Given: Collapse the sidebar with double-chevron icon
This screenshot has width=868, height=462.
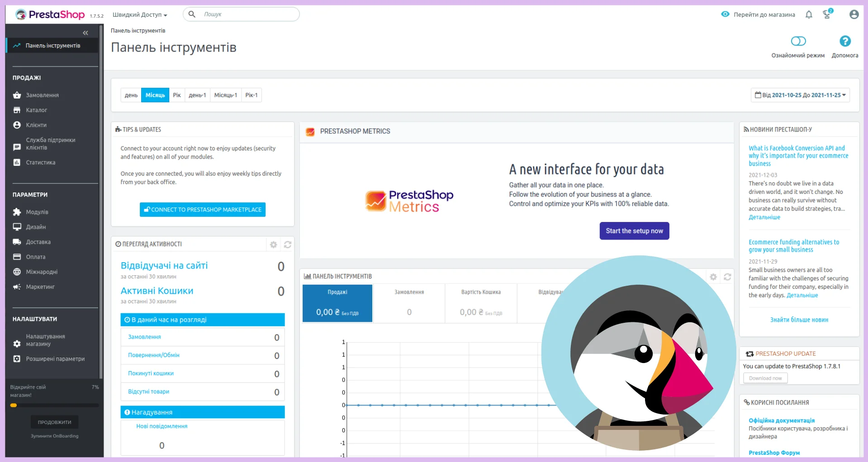Looking at the screenshot, I should (85, 33).
